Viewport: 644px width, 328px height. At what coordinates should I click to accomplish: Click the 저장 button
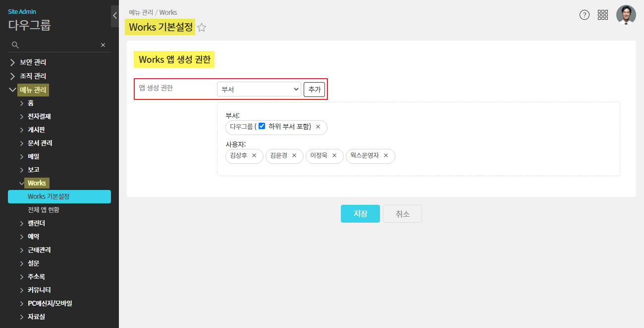360,214
